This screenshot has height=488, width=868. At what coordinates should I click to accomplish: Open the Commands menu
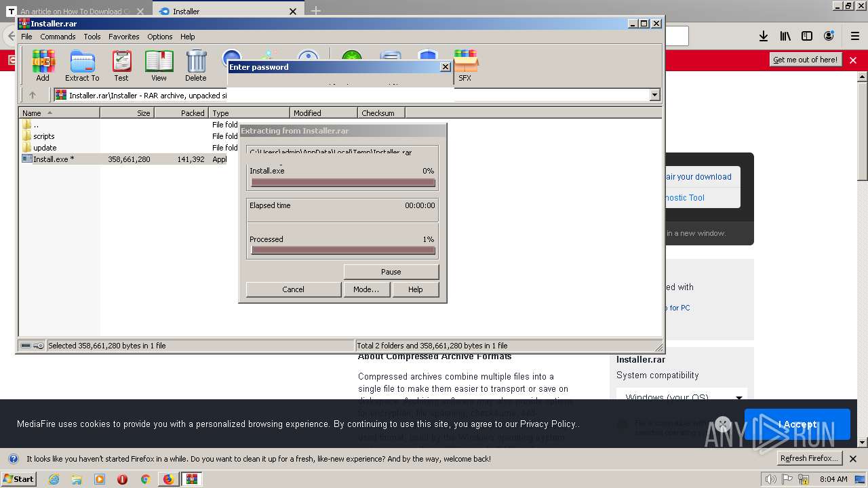(x=58, y=37)
